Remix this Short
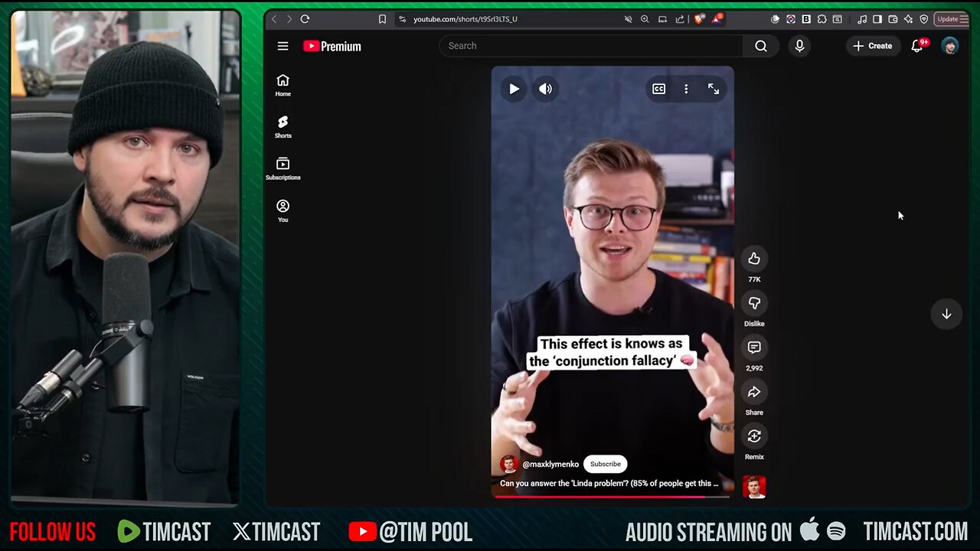 (x=754, y=437)
